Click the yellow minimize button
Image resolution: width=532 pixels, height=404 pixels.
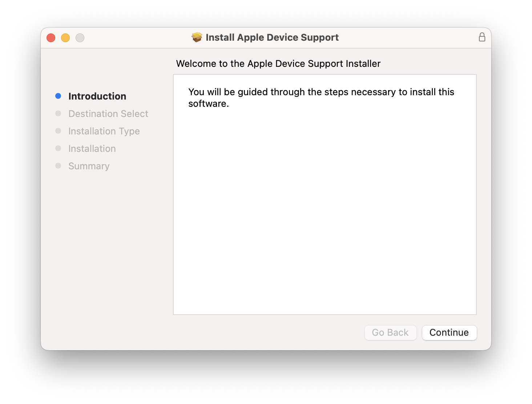[65, 37]
